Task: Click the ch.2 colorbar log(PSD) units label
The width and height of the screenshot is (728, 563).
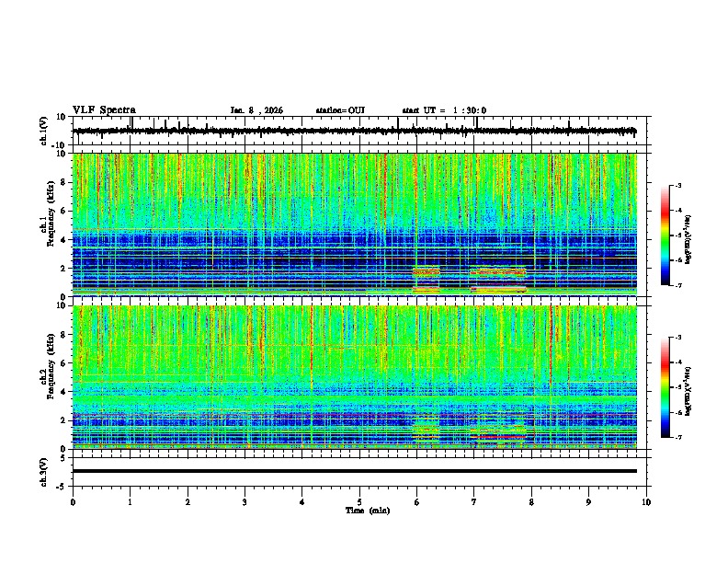Action: coord(688,391)
